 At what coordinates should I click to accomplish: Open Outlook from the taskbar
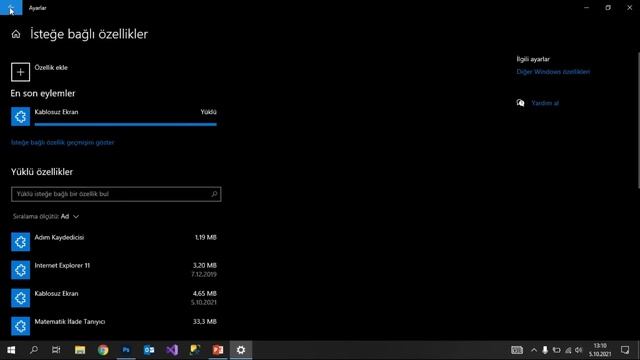pos(149,350)
